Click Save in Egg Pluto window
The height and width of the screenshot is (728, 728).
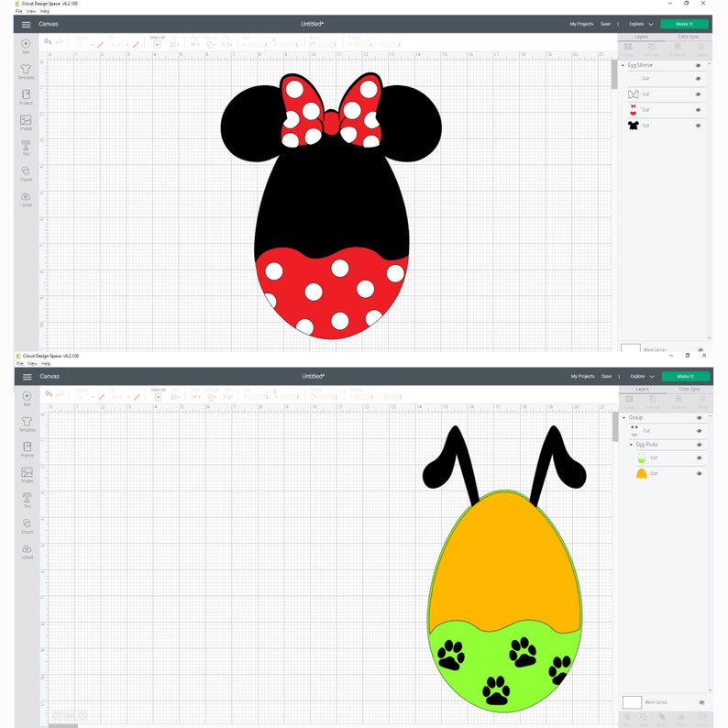[x=606, y=377]
